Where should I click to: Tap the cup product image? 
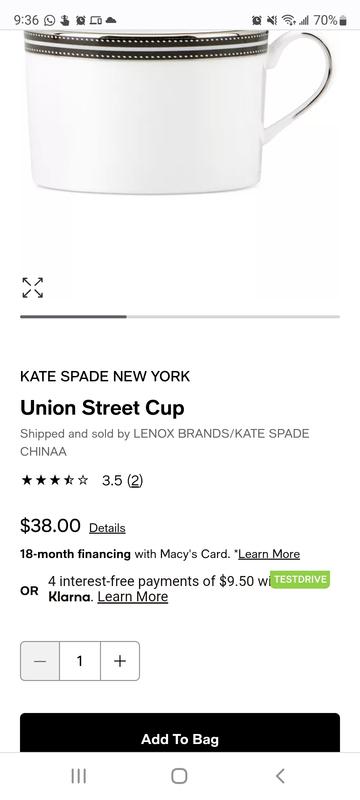pyautogui.click(x=178, y=112)
